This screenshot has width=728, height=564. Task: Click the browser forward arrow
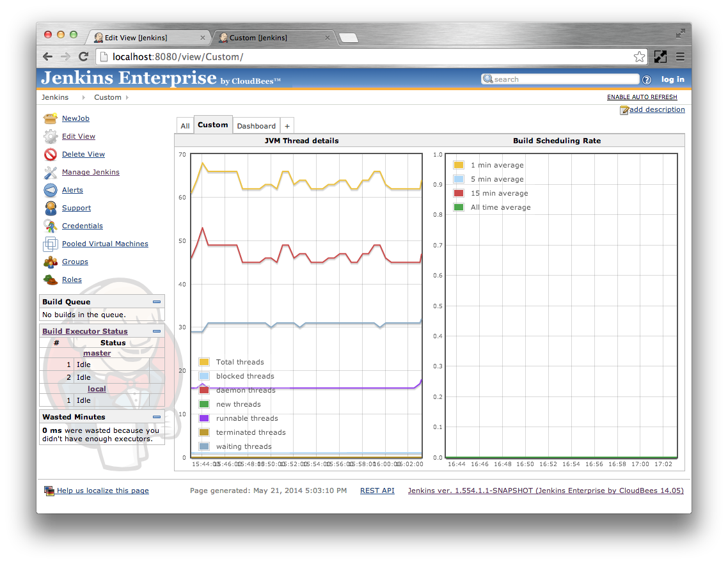65,57
